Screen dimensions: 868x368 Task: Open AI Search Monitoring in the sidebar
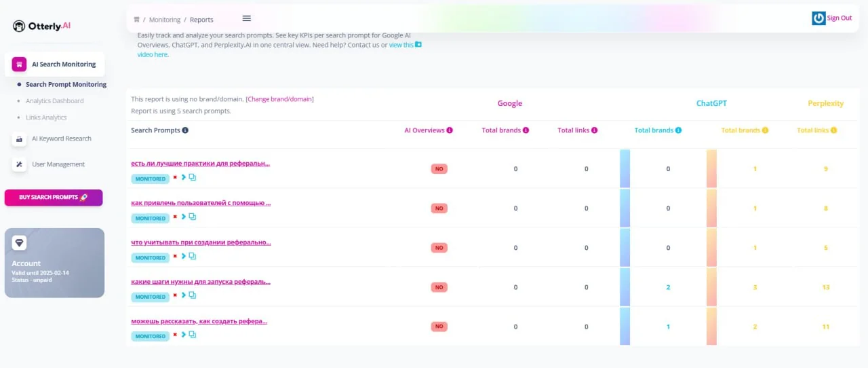[55, 65]
